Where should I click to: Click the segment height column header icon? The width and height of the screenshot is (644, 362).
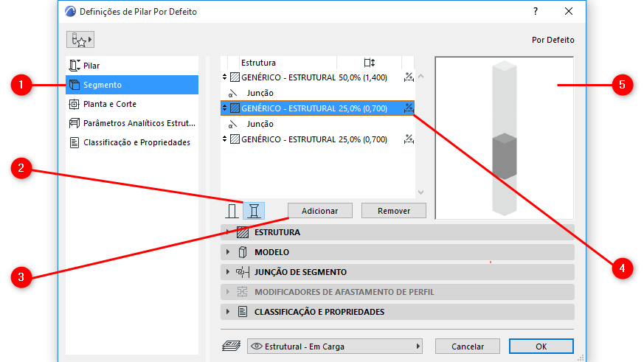(x=370, y=63)
